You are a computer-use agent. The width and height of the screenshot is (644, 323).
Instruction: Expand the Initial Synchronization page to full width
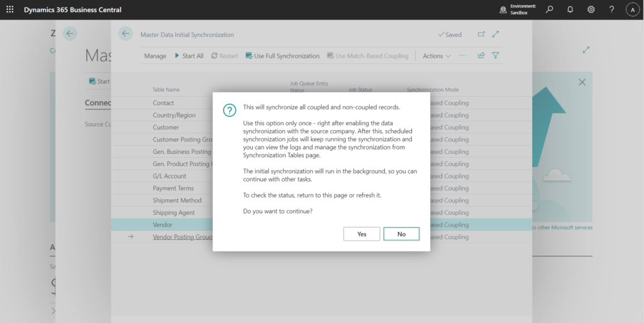[496, 34]
